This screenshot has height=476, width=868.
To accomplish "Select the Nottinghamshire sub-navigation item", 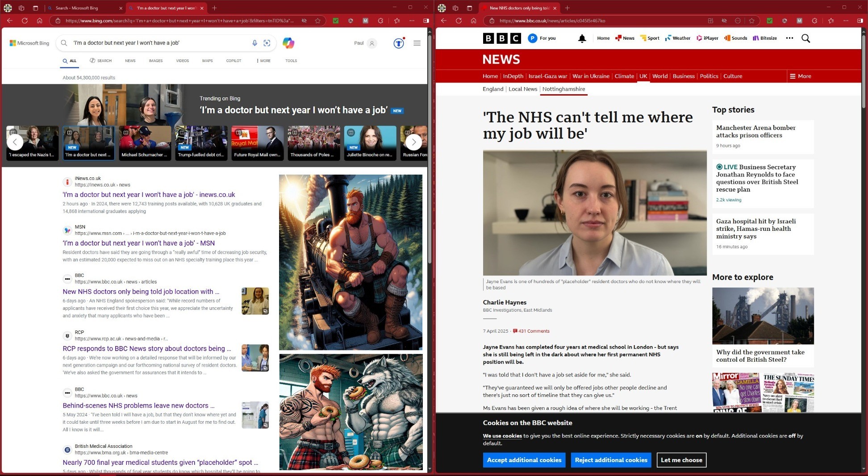I will pyautogui.click(x=563, y=89).
